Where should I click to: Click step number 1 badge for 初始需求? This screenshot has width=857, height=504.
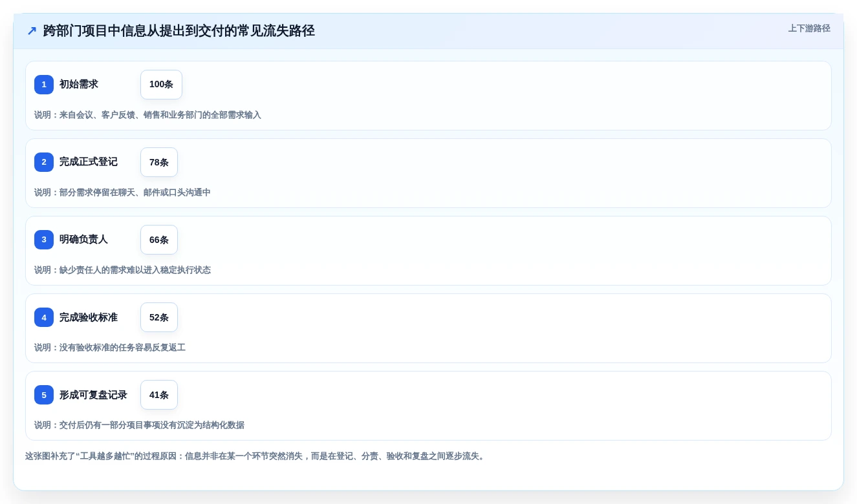44,85
